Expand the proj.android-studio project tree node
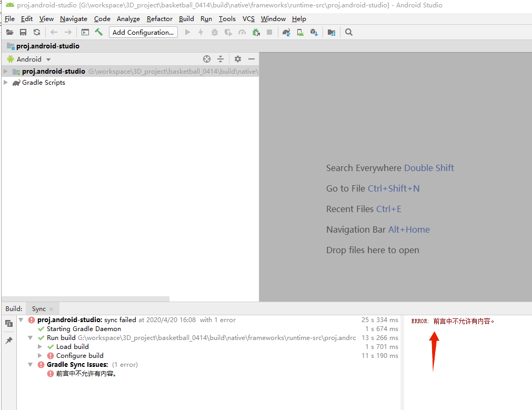The image size is (532, 410). pyautogui.click(x=5, y=71)
